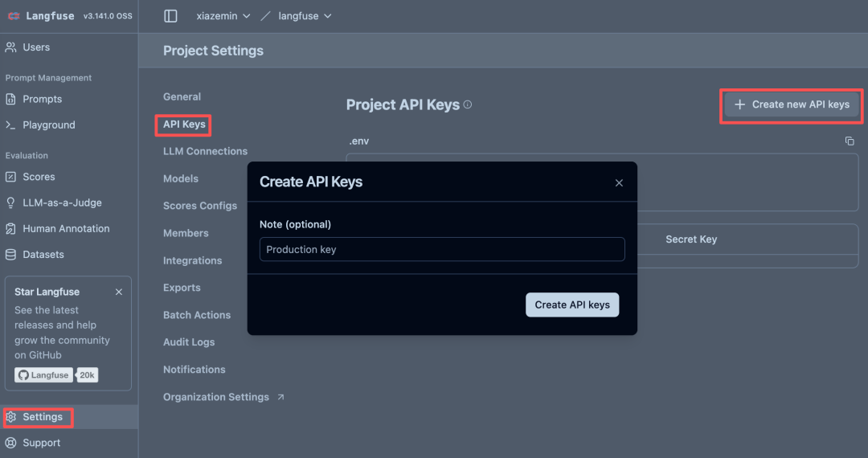Screen dimensions: 868x458
Task: Click the Langfuse logo icon
Action: point(14,16)
